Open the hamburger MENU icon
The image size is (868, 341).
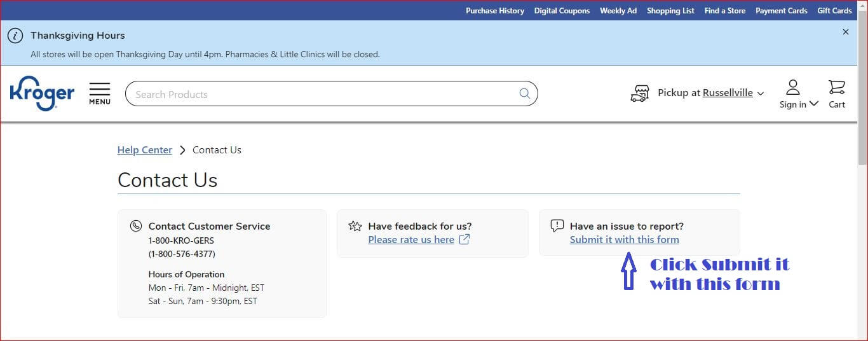100,94
